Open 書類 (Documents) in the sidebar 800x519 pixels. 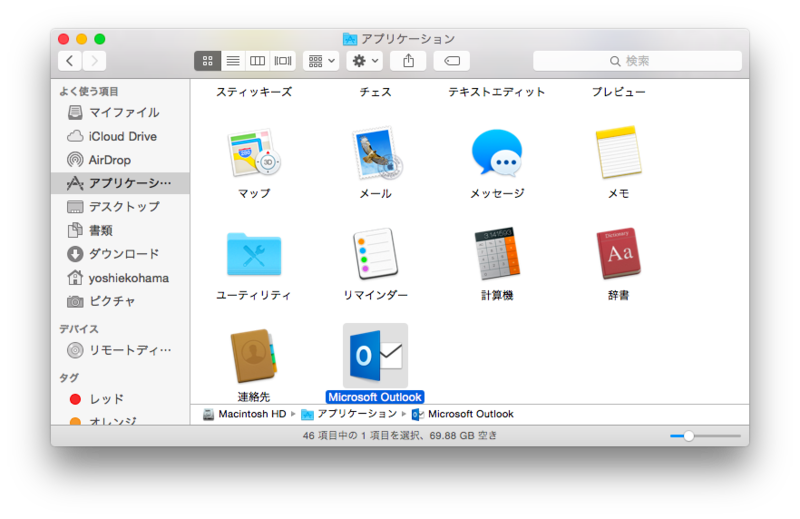tap(120, 231)
